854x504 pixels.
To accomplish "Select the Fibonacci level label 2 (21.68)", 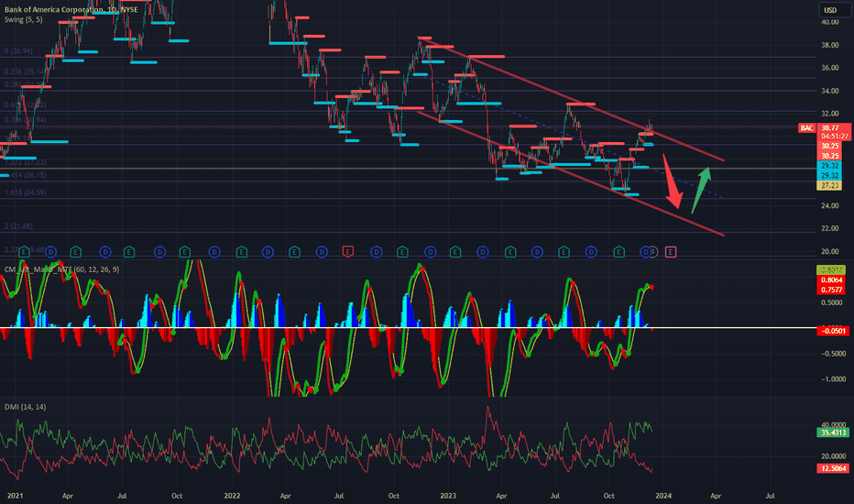I will (18, 226).
